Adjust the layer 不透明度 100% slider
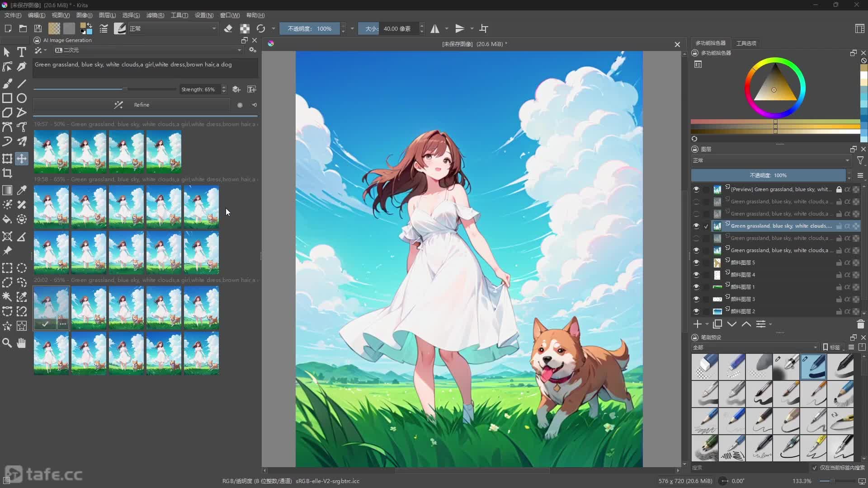The image size is (868, 488). coord(768,175)
